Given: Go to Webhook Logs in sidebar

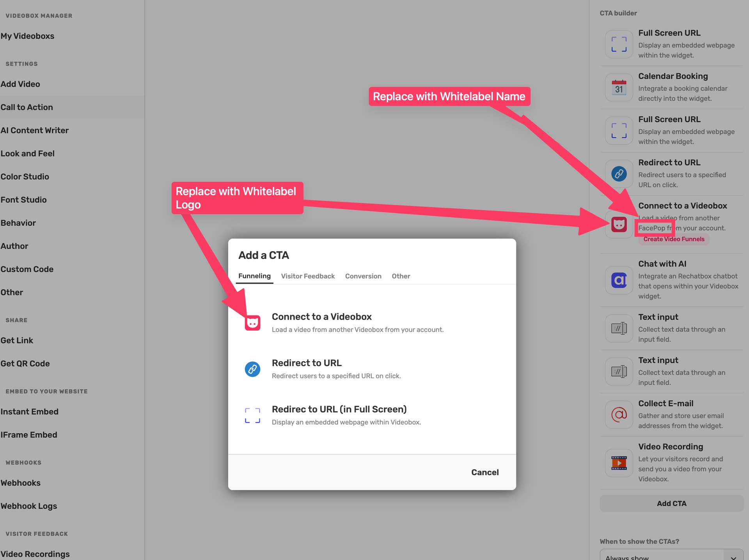Looking at the screenshot, I should (x=28, y=506).
